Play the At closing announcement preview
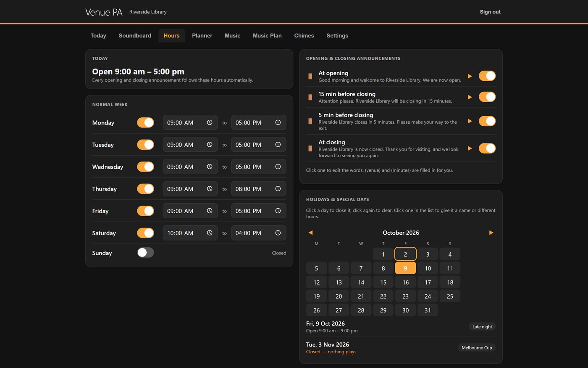The height and width of the screenshot is (368, 588). point(470,148)
